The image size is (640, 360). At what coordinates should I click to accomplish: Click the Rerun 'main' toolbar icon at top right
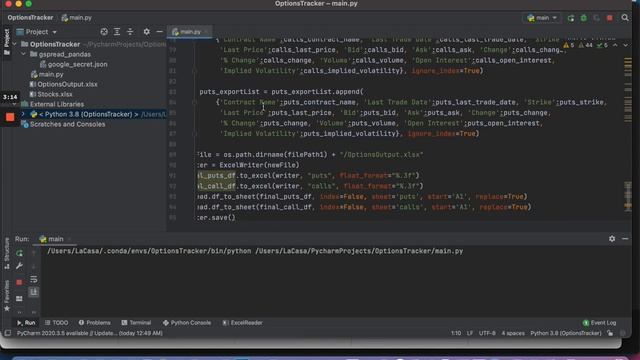tap(571, 18)
